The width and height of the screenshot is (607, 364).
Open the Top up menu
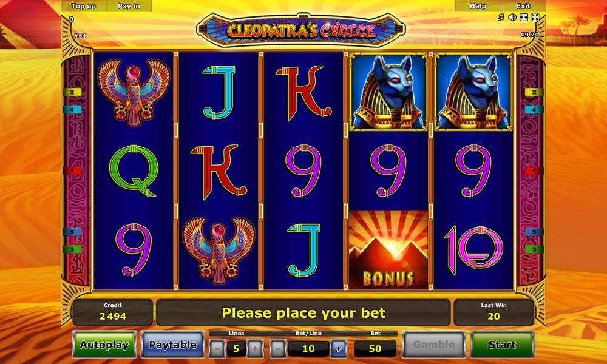pyautogui.click(x=83, y=6)
